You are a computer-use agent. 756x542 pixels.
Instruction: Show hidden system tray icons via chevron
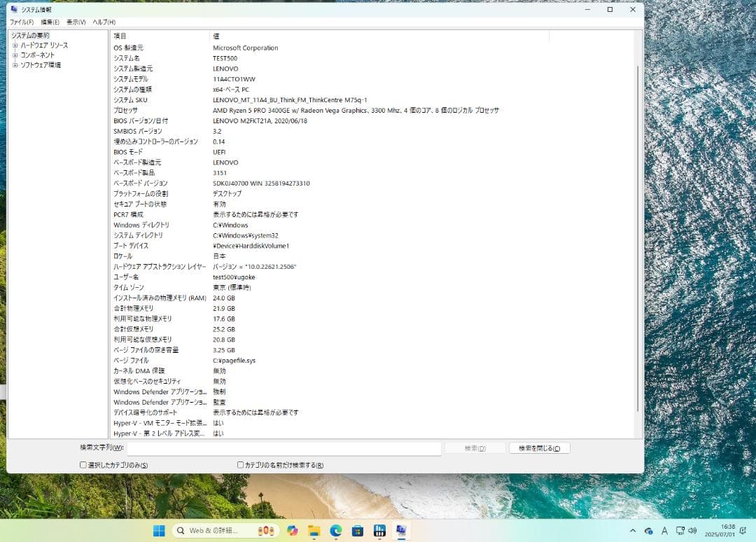pos(633,531)
